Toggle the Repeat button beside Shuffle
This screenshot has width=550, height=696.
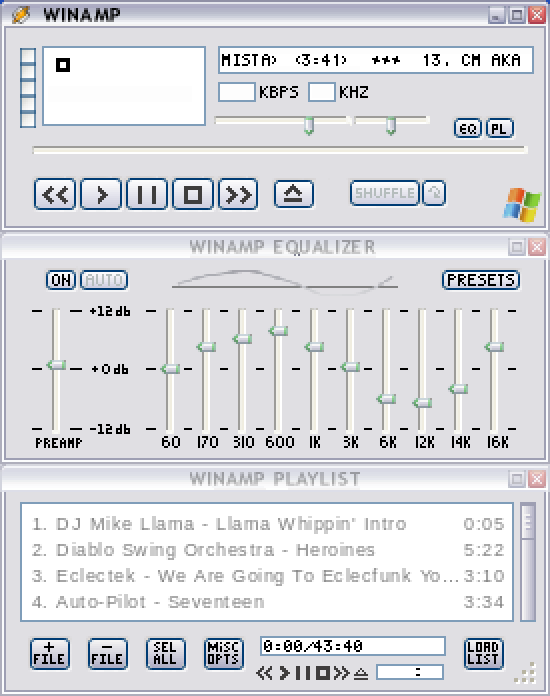[x=434, y=193]
